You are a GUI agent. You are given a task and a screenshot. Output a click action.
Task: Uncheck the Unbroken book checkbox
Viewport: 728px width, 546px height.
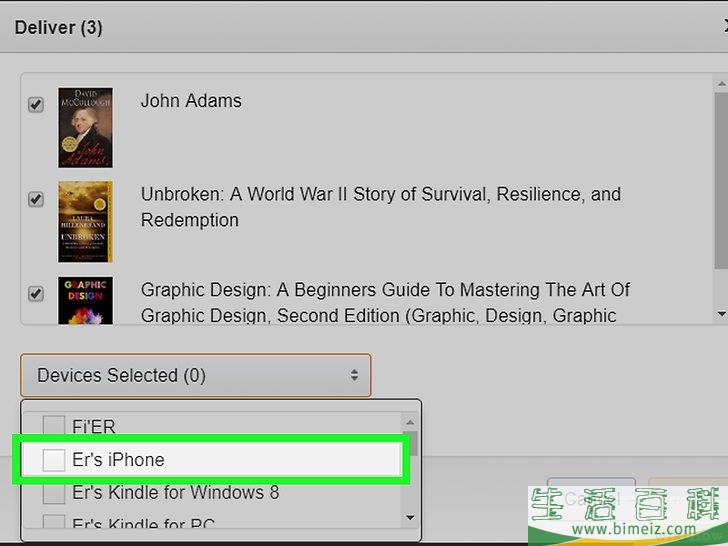click(x=36, y=199)
